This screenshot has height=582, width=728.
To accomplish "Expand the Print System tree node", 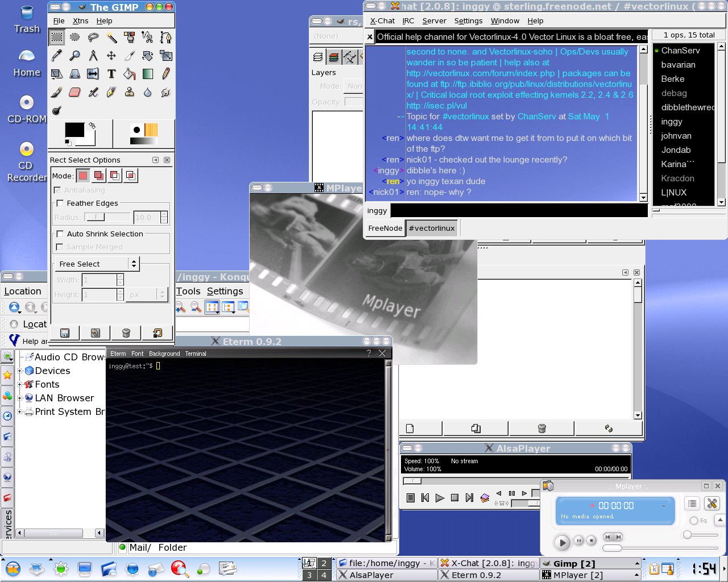I will 20,411.
